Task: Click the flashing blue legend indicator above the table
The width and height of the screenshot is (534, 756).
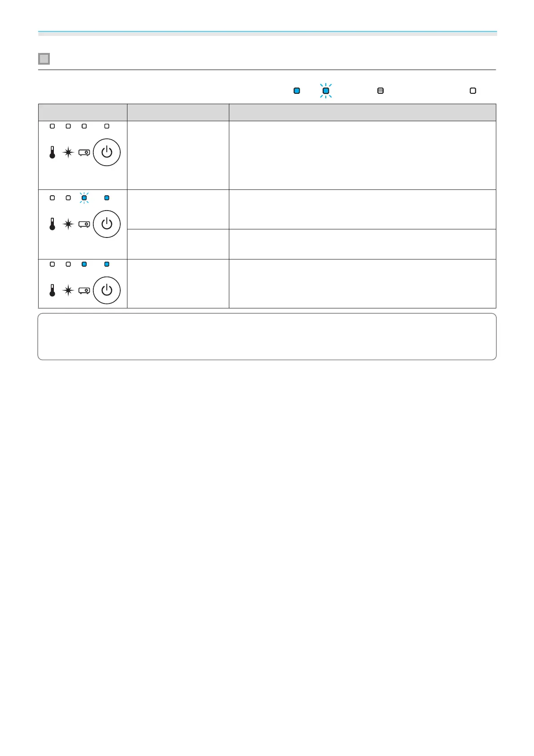Action: tap(326, 91)
